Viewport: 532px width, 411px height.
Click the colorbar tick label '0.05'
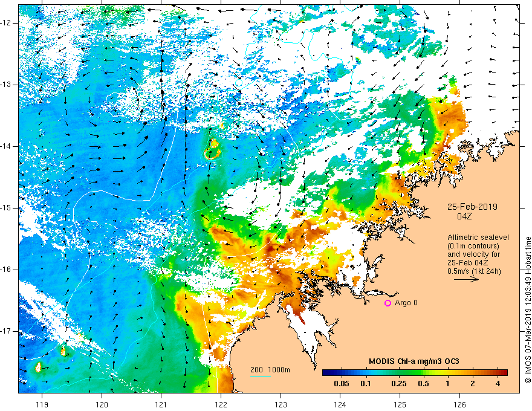(342, 384)
